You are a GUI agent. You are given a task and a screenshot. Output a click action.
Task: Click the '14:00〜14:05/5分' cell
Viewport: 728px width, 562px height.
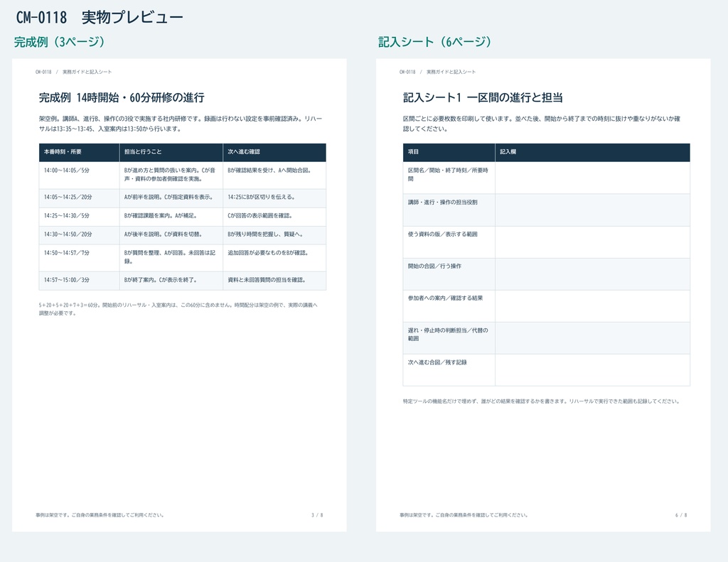click(79, 175)
